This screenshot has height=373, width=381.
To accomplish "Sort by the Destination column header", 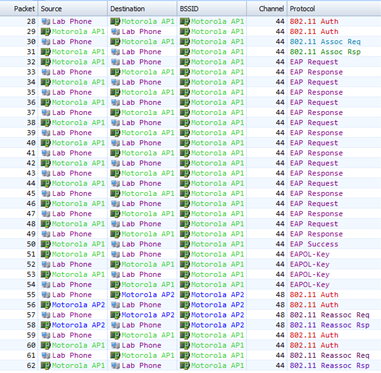I will point(142,9).
